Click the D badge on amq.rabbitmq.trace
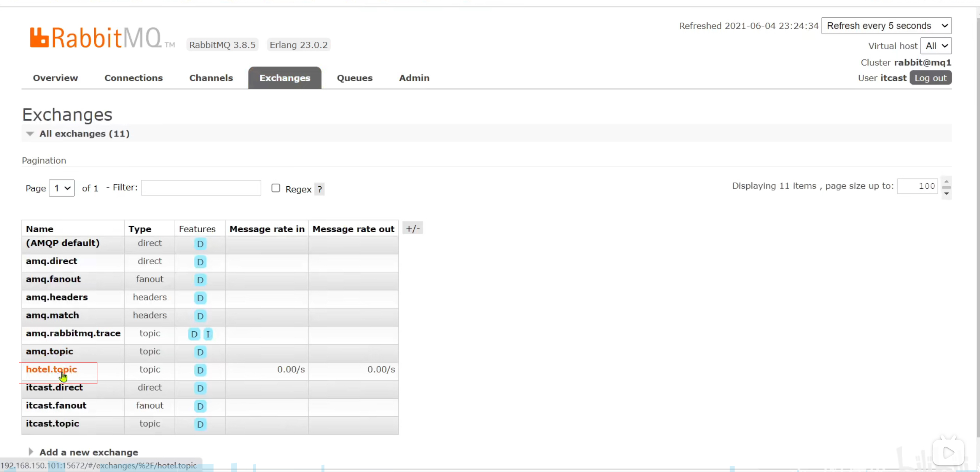Viewport: 980px width, 472px height. (194, 334)
